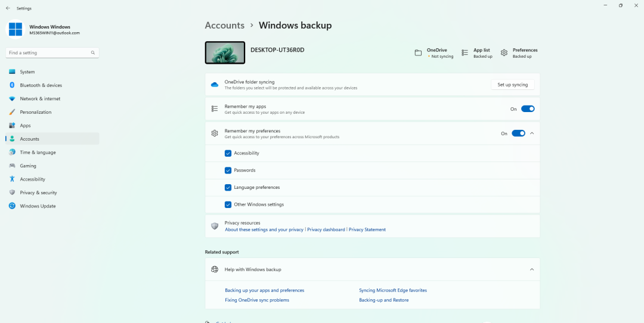Uncheck the Language preferences checkbox

pos(228,188)
